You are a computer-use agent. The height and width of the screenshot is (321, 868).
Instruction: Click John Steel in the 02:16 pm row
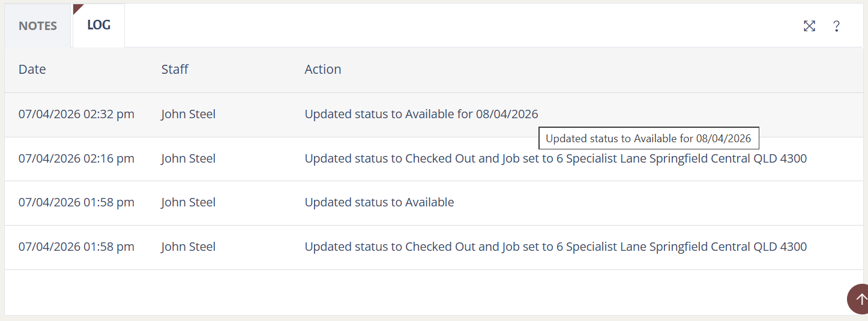[188, 158]
